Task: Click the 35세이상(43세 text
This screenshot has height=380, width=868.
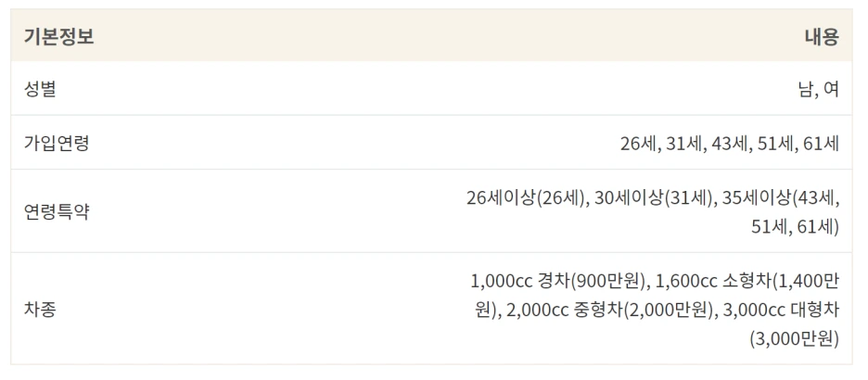Action: [x=781, y=198]
